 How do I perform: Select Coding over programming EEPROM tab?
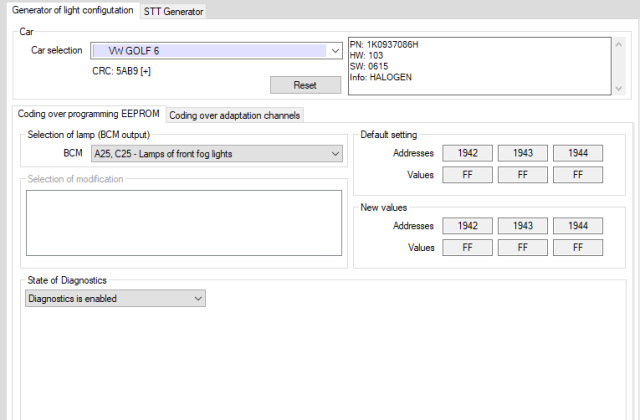coord(87,114)
